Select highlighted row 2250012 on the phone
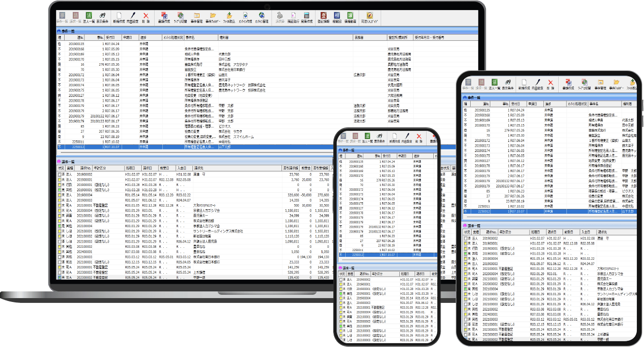This screenshot has width=644, height=347. 389,255
